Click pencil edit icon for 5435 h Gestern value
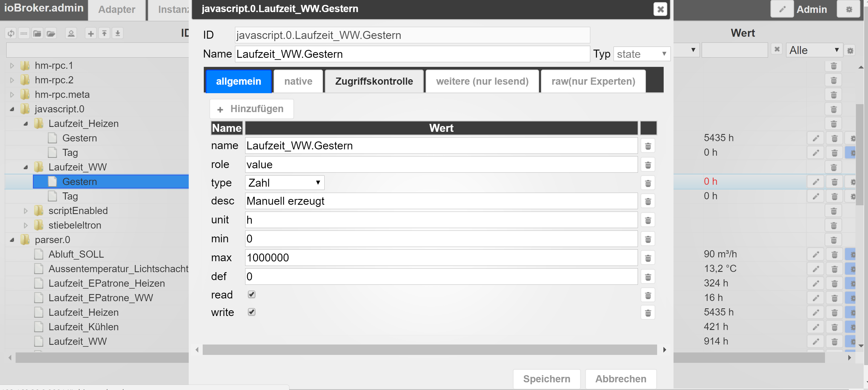The height and width of the screenshot is (390, 868). [x=815, y=138]
